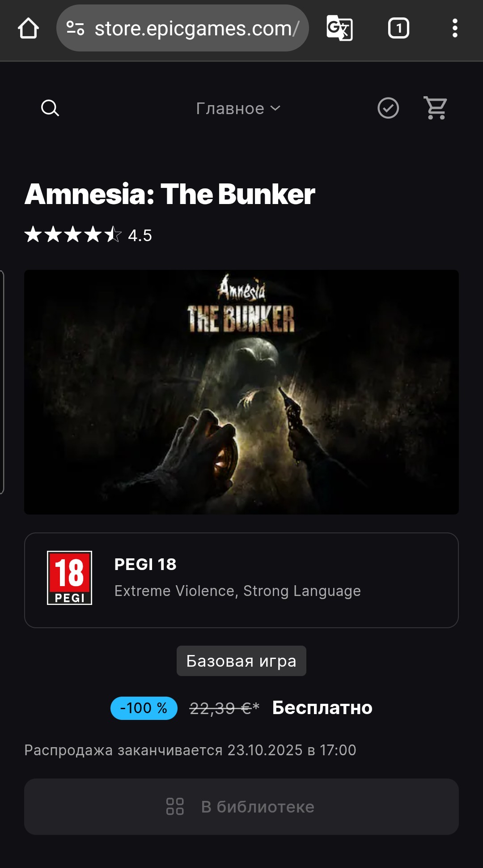Open the Amnesia The Bunker cover image
483x868 pixels.
point(241,392)
